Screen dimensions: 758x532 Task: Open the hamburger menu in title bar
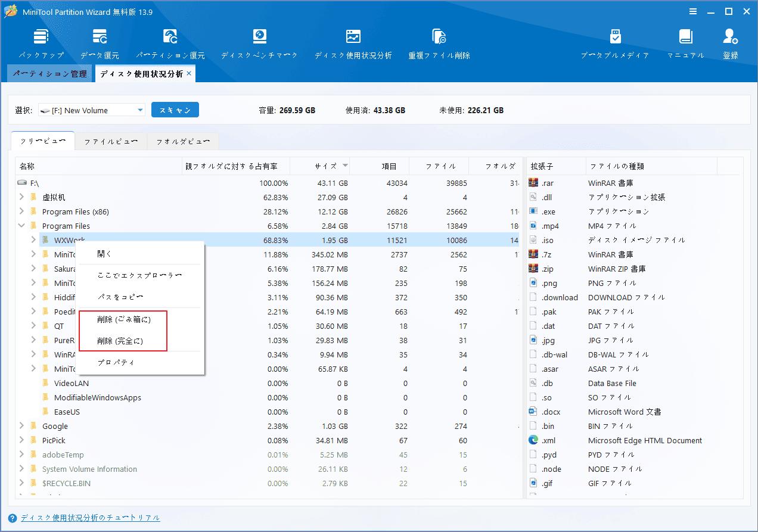click(x=693, y=11)
